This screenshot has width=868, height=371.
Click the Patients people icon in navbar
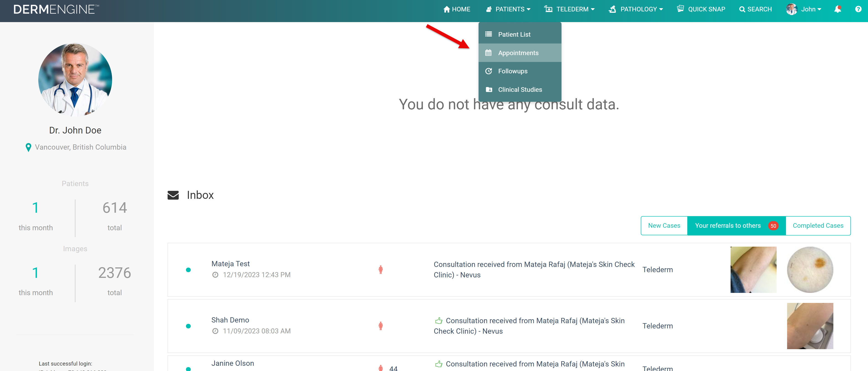click(489, 9)
